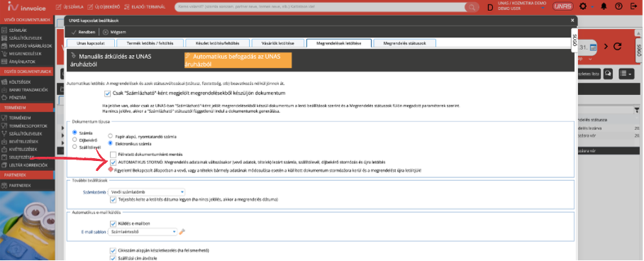Select Díjbekérő document type radio

coord(74,140)
